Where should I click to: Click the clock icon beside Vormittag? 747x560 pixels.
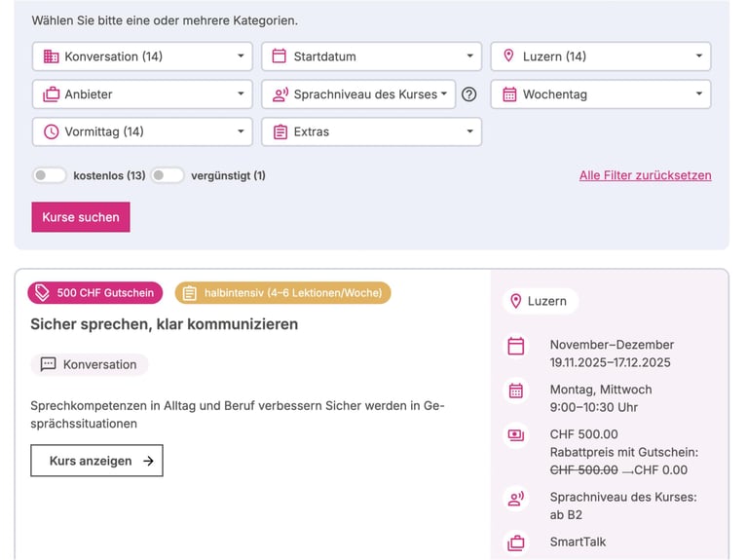tap(51, 131)
